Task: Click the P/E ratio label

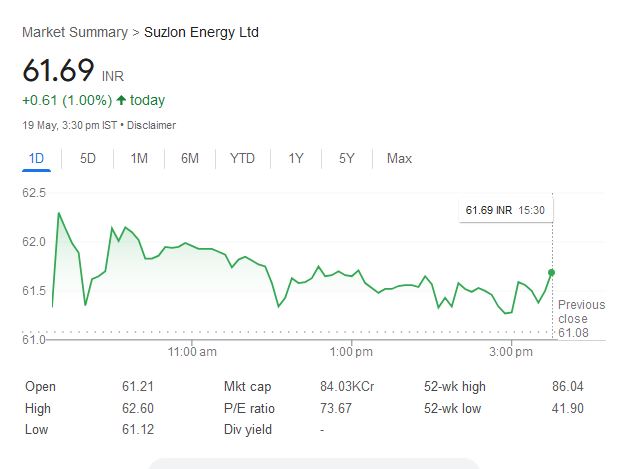Action: 249,408
